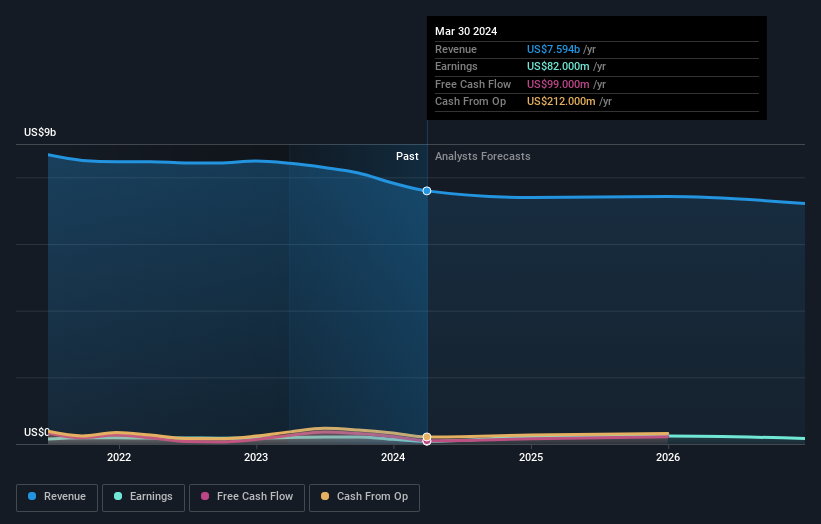
Task: Click the Analysts Forecasts label
Action: [x=483, y=157]
